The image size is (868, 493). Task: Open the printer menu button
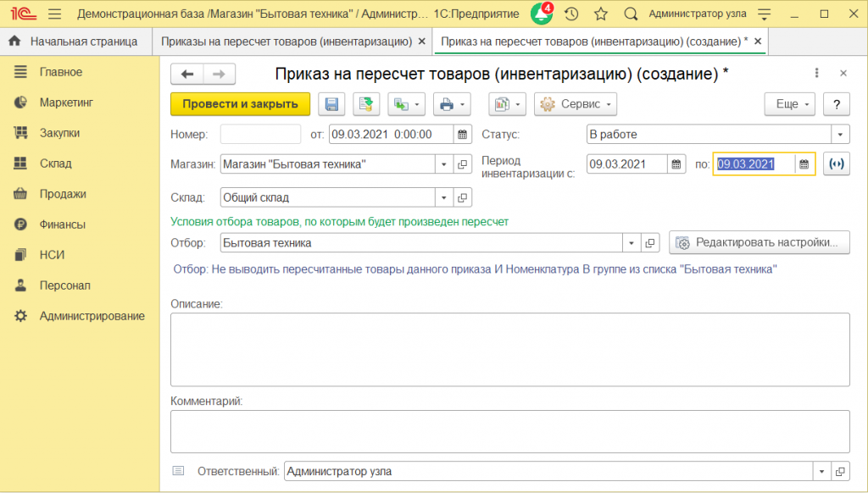[x=452, y=104]
